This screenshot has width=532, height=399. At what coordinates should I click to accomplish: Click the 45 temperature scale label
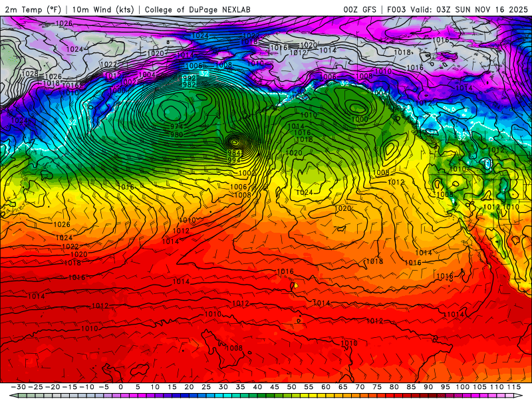pyautogui.click(x=275, y=387)
